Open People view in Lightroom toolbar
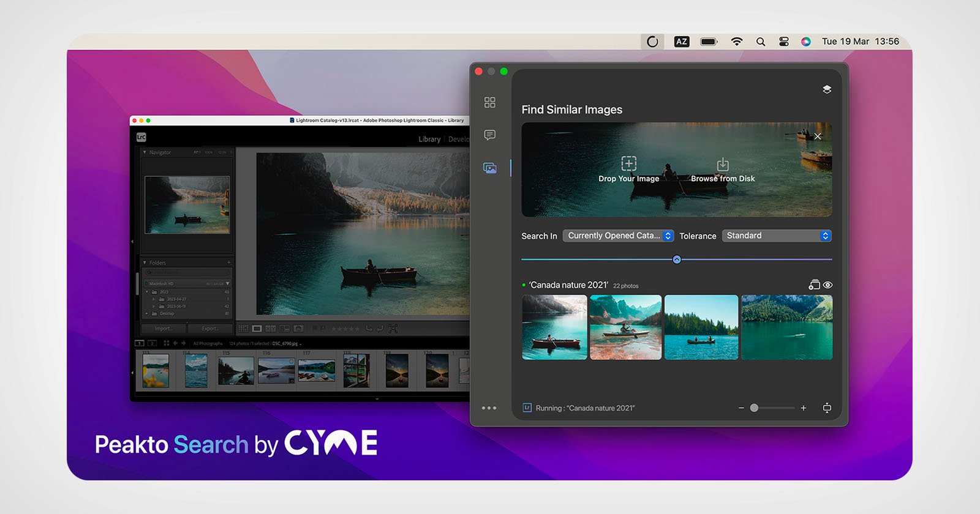 click(x=298, y=329)
